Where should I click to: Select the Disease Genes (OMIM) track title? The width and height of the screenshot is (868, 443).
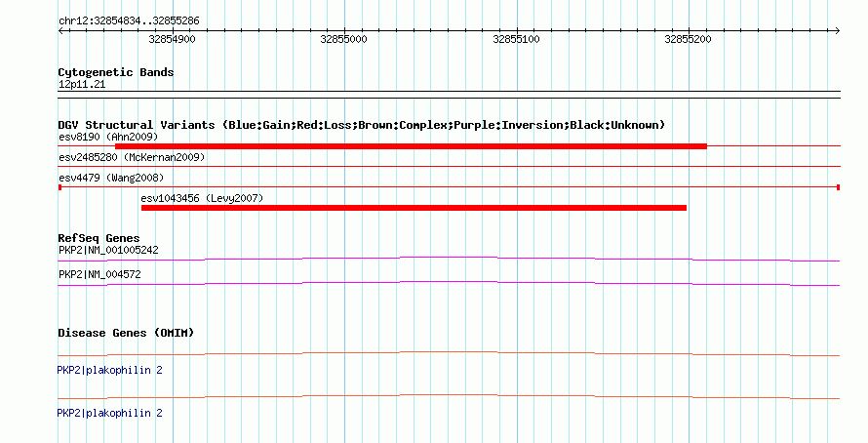pyautogui.click(x=126, y=333)
